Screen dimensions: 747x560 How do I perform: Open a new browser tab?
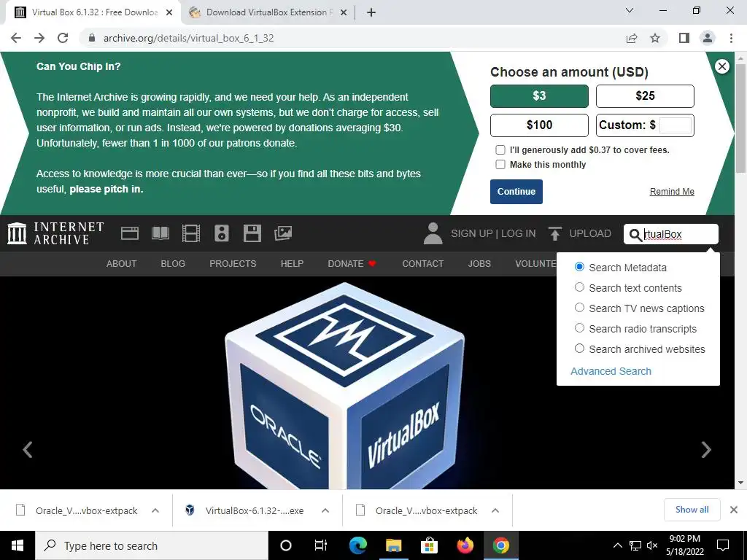pyautogui.click(x=371, y=13)
